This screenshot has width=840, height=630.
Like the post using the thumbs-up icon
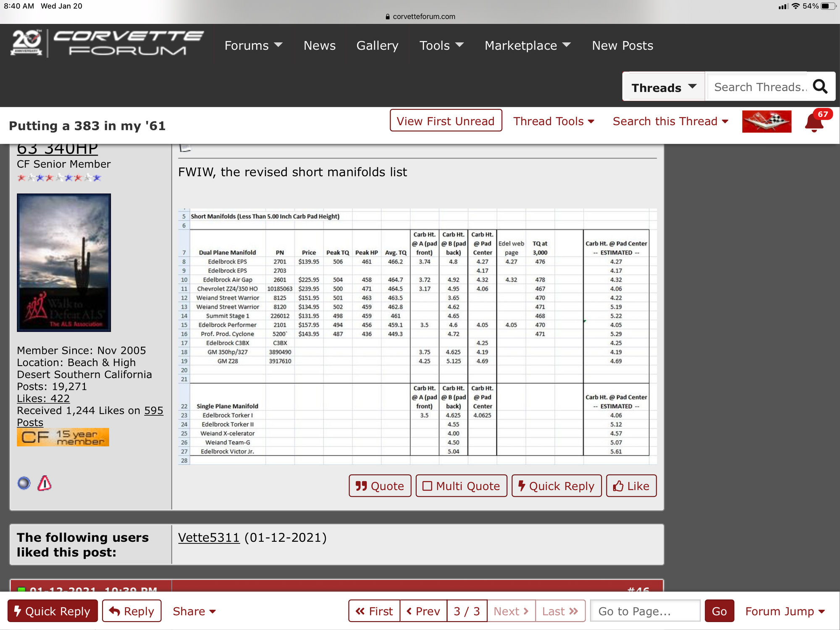(618, 486)
